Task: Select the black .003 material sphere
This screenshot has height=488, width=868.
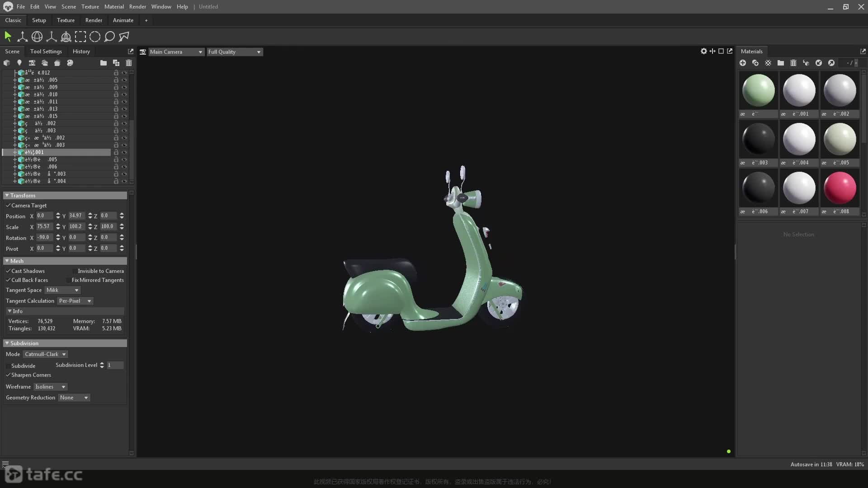Action: point(759,139)
